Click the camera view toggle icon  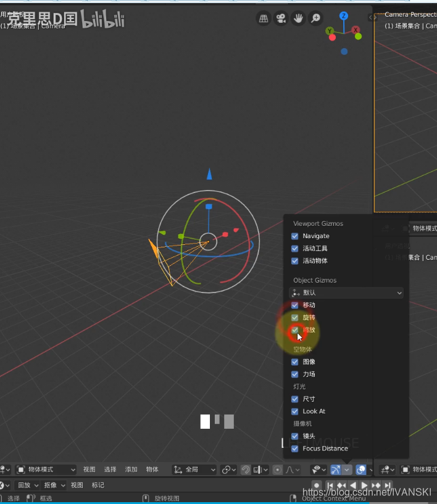[281, 19]
